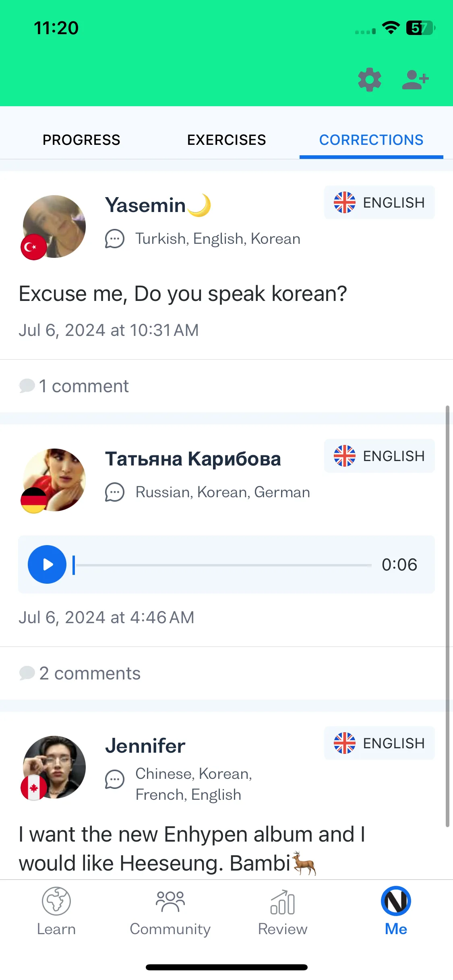Open the 2 comments link

click(80, 673)
